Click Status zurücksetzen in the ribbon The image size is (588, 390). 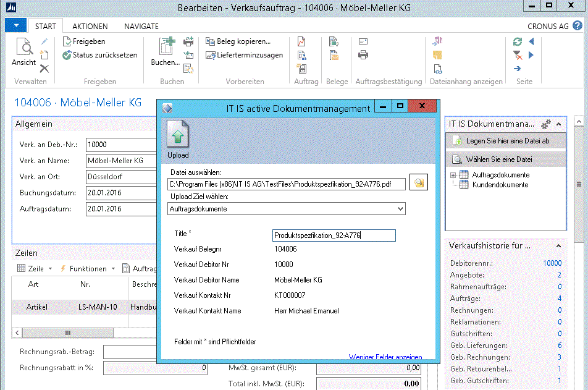[100, 55]
